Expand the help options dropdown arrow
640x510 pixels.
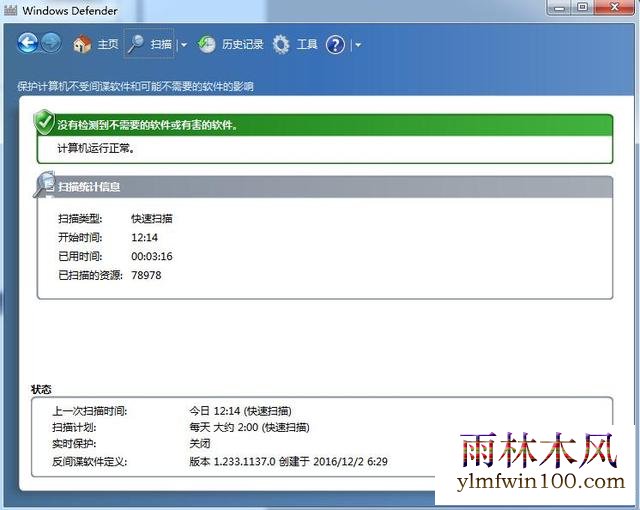point(358,45)
